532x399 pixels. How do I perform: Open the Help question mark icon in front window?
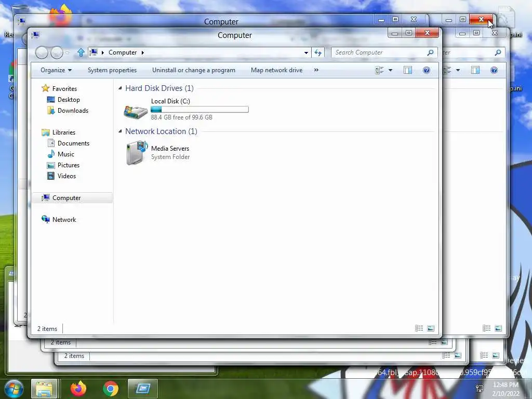point(427,70)
